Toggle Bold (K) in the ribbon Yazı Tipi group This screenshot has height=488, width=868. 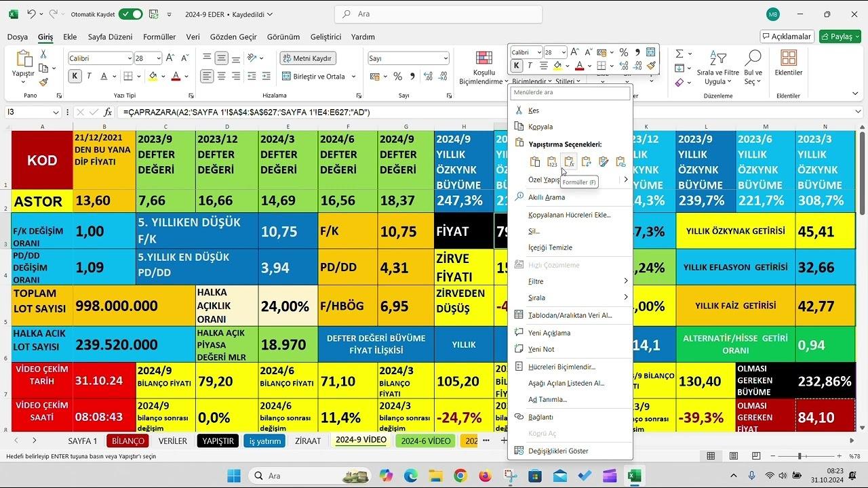(75, 76)
